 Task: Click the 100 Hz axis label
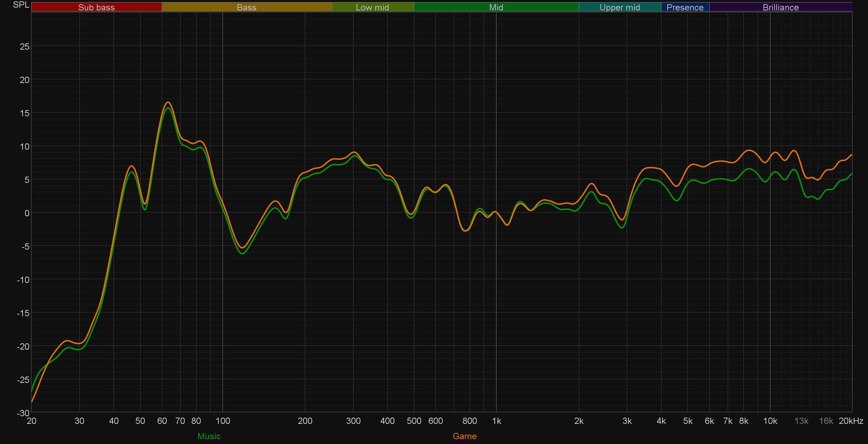pos(223,421)
